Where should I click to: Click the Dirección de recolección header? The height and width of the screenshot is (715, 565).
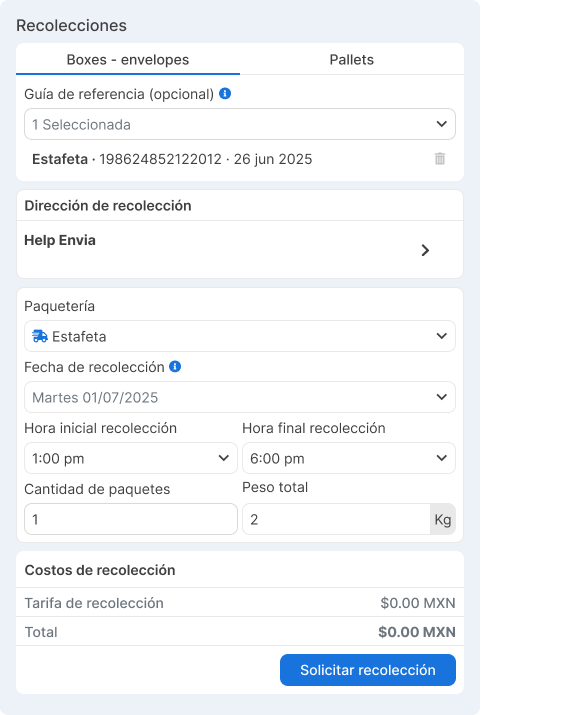[108, 206]
